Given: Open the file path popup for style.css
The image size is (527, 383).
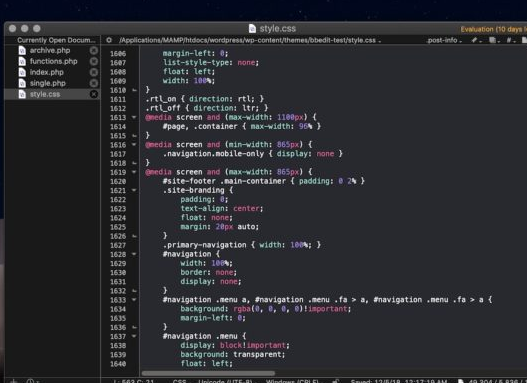Looking at the screenshot, I should coord(250,40).
